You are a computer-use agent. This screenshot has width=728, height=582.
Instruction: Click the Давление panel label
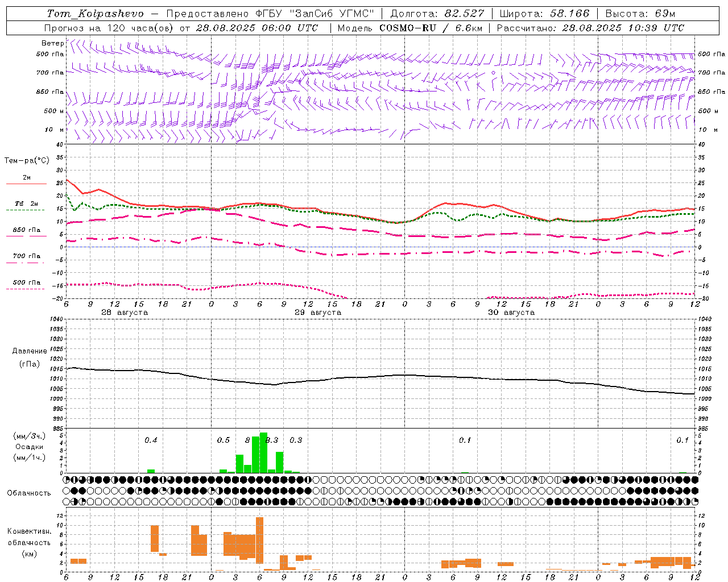[30, 351]
